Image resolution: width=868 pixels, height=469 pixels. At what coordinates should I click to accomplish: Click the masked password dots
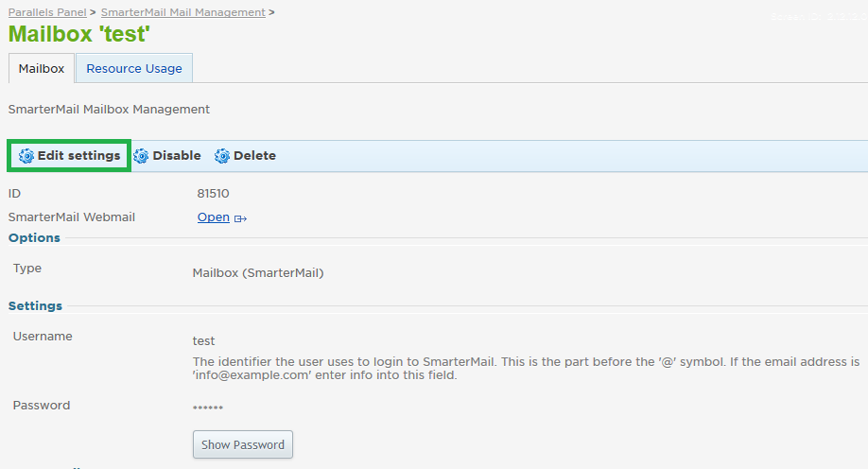(x=208, y=408)
